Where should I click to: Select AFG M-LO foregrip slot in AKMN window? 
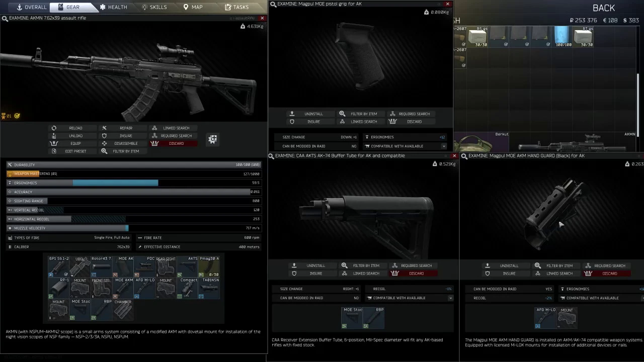click(144, 288)
